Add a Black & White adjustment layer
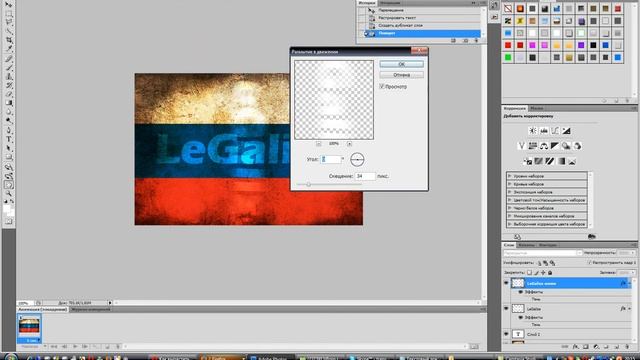 (555, 146)
